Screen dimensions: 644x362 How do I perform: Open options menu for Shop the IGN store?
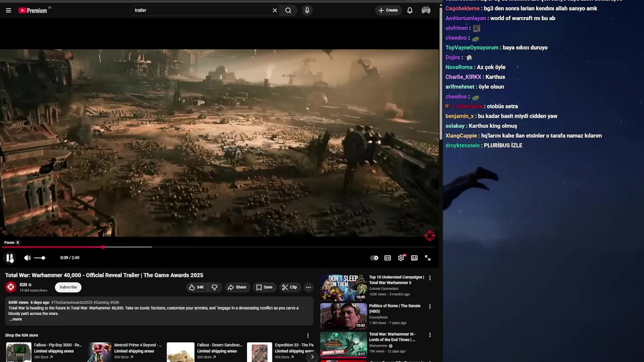[308, 335]
